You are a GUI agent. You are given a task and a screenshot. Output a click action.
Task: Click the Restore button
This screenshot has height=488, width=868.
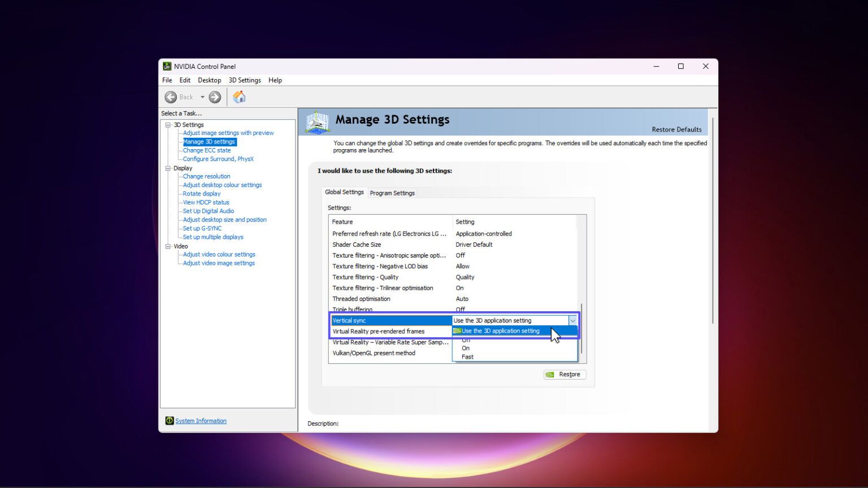(x=565, y=374)
